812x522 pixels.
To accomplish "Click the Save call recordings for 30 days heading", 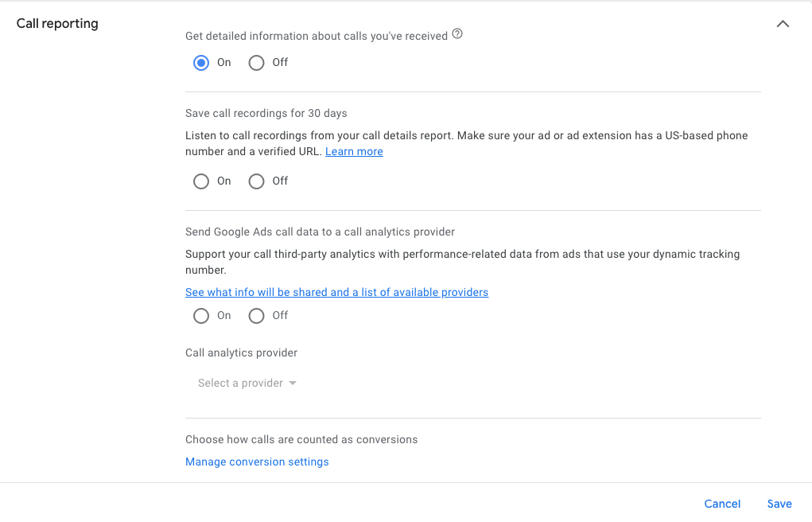I will pos(266,114).
